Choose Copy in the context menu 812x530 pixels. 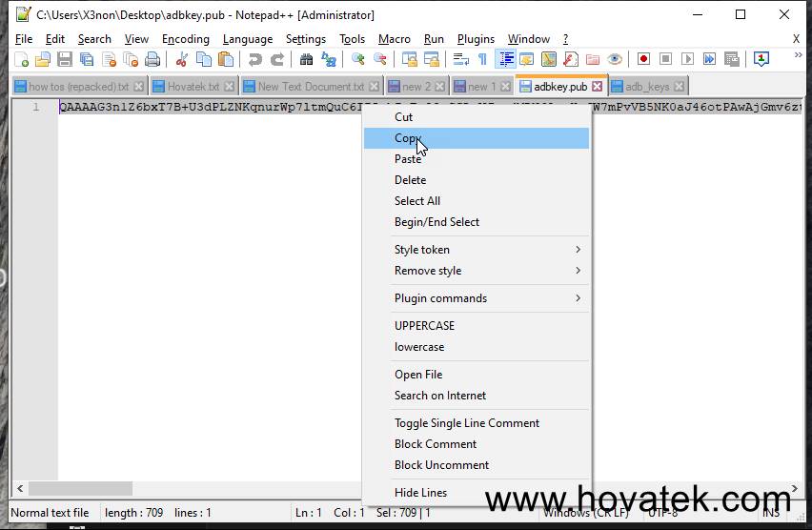coord(477,138)
